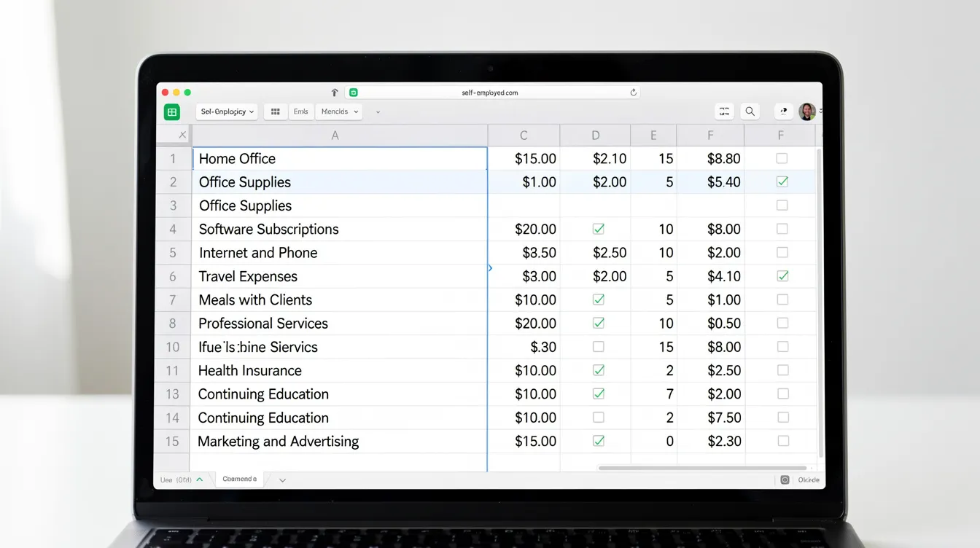Click the green favicon in address bar
Viewport: 980px width, 548px height.
tap(354, 93)
